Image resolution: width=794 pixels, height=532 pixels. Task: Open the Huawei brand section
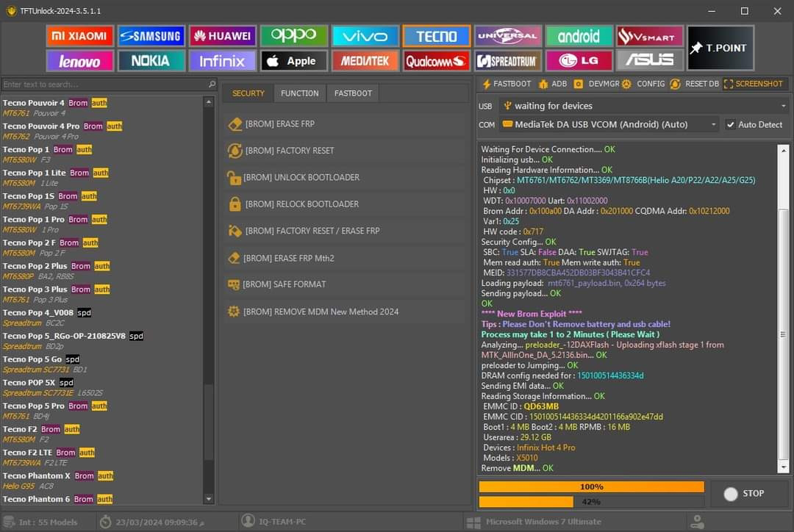(222, 36)
